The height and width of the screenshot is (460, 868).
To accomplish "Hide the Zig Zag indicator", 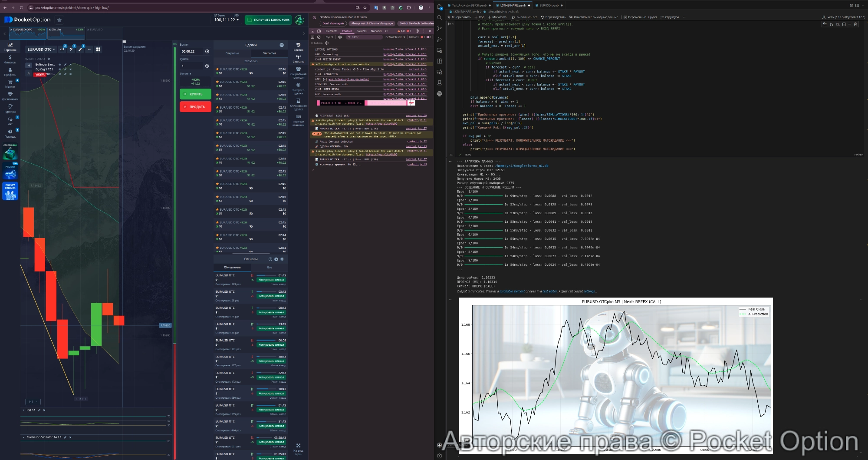I will click(60, 69).
